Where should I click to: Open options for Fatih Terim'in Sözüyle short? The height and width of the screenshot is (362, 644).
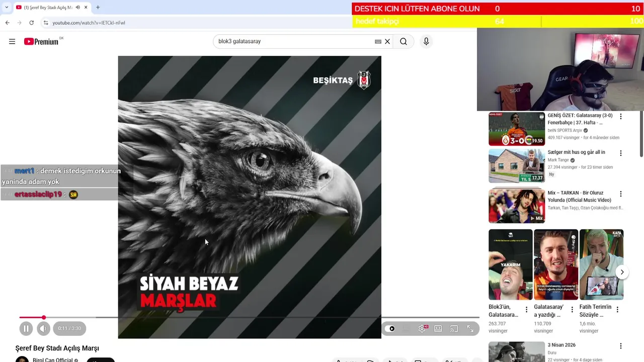coord(617,310)
